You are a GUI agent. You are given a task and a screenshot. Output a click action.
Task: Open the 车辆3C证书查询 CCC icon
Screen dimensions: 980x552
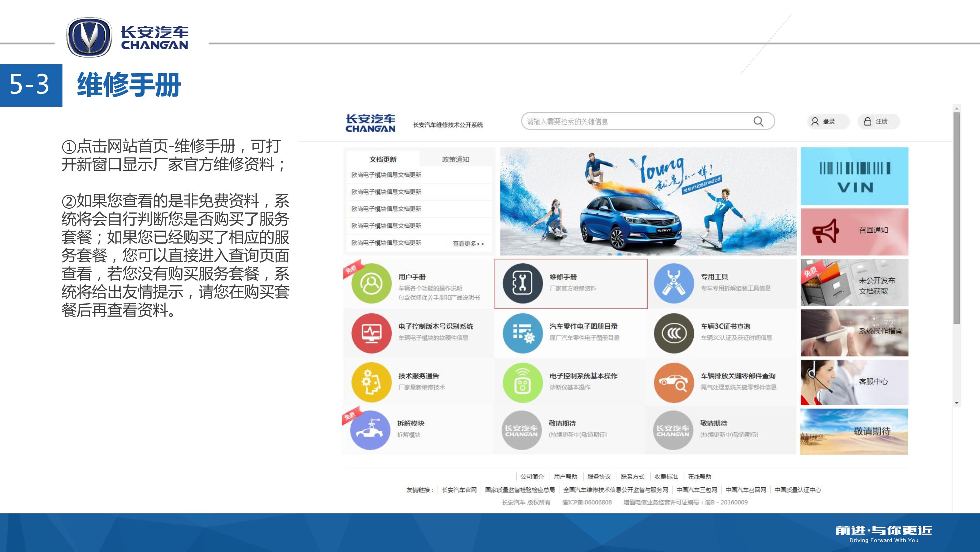pos(674,333)
